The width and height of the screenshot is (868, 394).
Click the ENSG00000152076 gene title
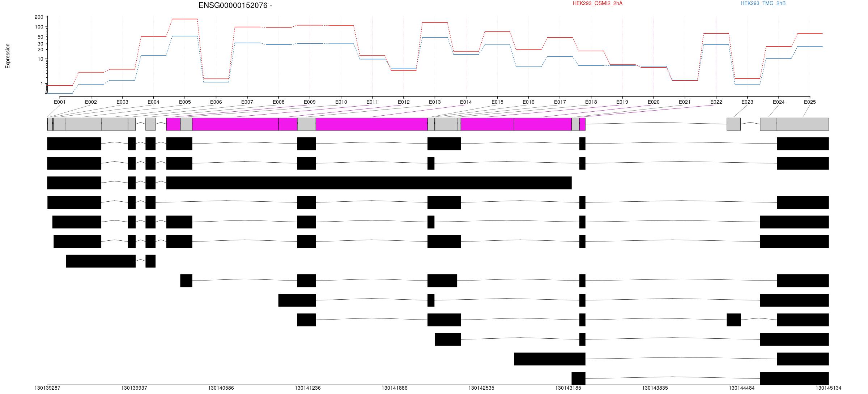coord(235,5)
